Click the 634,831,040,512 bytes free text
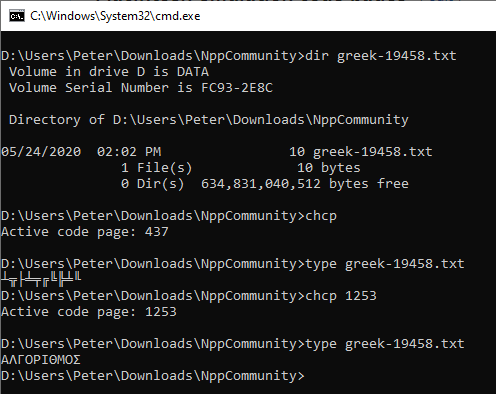496x394 pixels. click(x=305, y=184)
